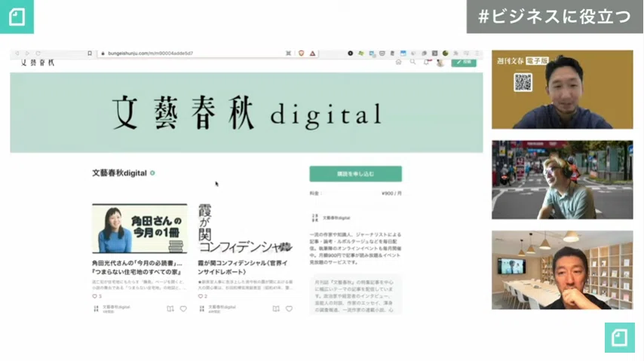Click the QR code in the top video tile
This screenshot has width=644, height=361.
point(523,82)
